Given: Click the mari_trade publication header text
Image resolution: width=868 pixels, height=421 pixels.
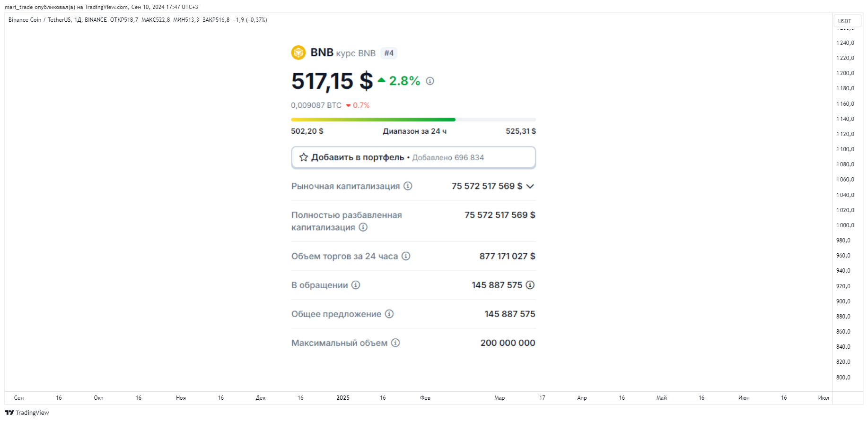Looking at the screenshot, I should tap(101, 7).
